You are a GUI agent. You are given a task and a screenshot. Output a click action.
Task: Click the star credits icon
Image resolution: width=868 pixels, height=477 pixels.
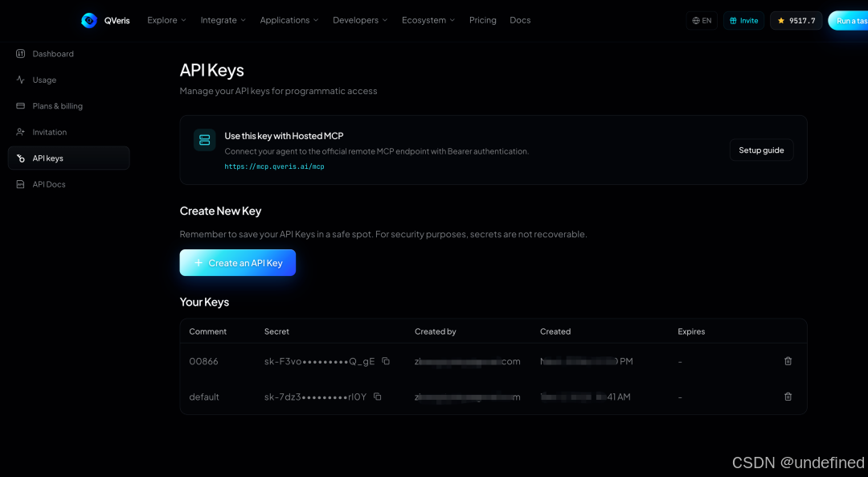pos(781,20)
